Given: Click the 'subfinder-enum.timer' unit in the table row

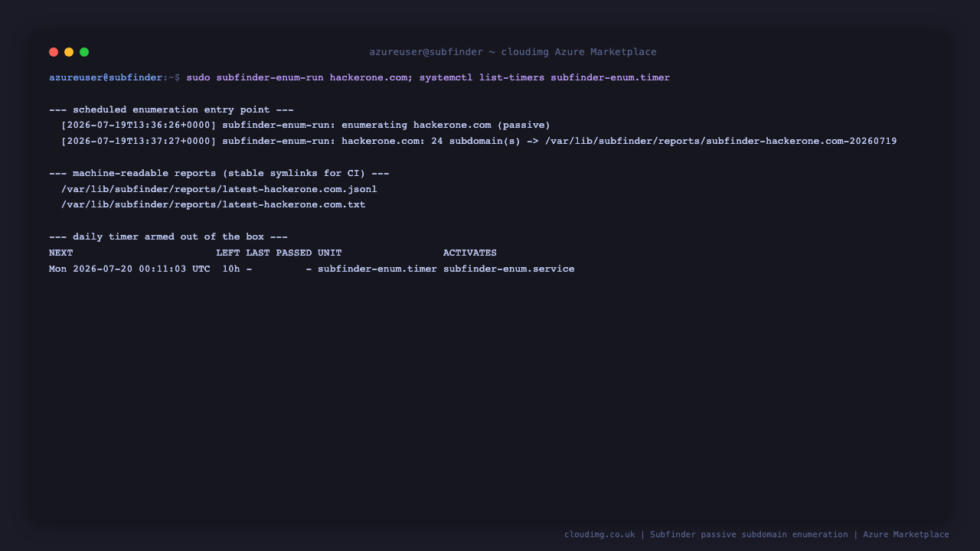Looking at the screenshot, I should [377, 269].
